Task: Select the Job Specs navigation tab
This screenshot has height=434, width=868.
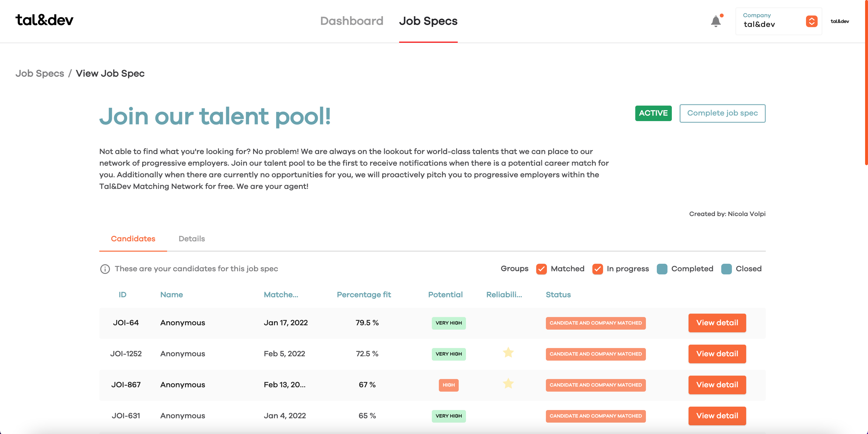Action: pos(428,21)
